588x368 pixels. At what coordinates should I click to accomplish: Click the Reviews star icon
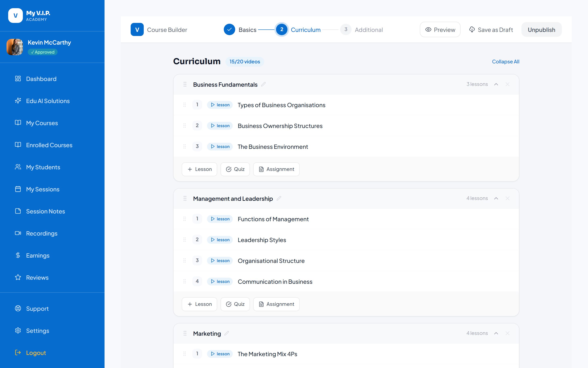click(x=18, y=277)
